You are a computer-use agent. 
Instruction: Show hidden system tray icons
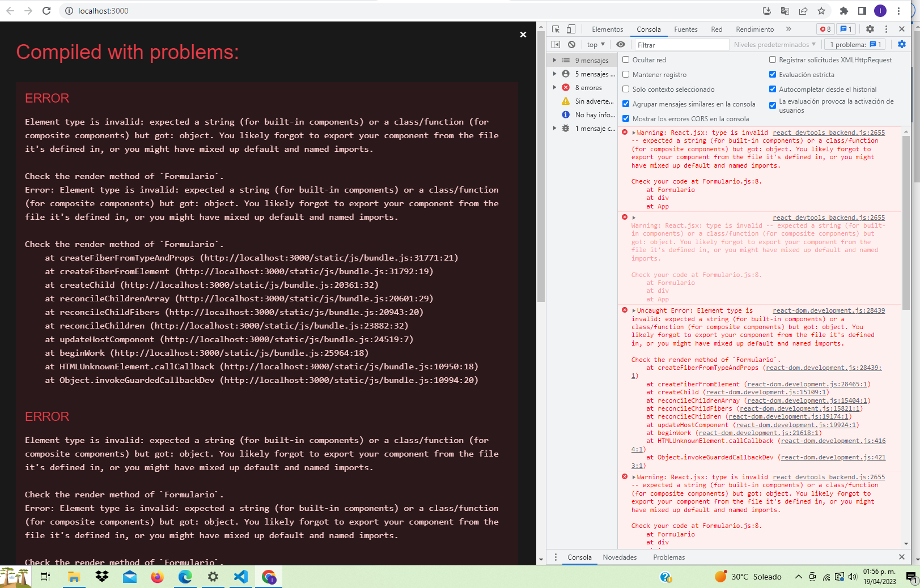[798, 577]
